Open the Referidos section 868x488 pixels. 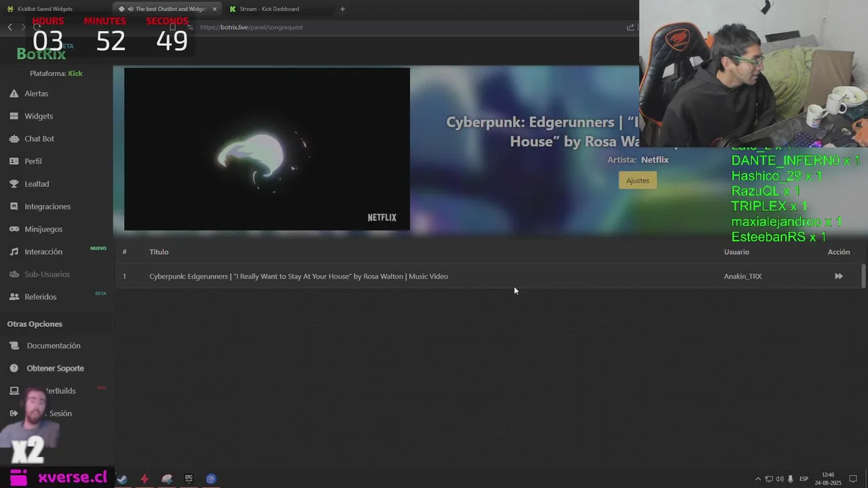pos(41,297)
